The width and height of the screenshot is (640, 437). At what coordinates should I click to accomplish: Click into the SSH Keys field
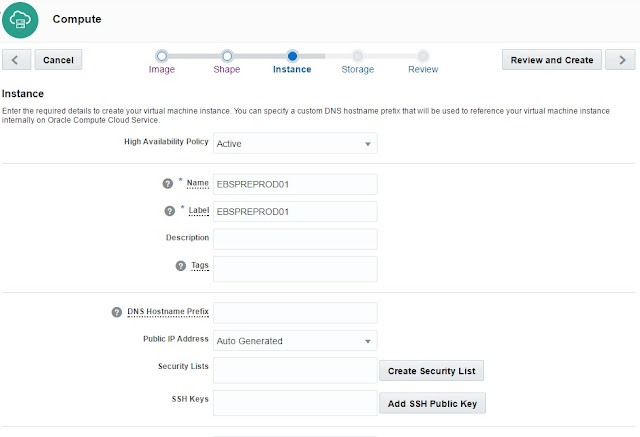point(295,403)
